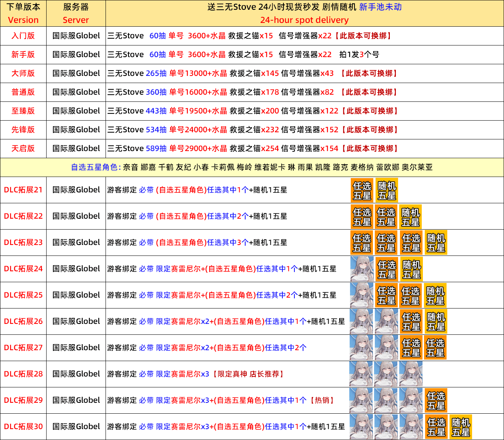The height and width of the screenshot is (440, 504).
Task: Choose the 任选五星 badge in DLC拓展29 row
Action: click(x=436, y=401)
